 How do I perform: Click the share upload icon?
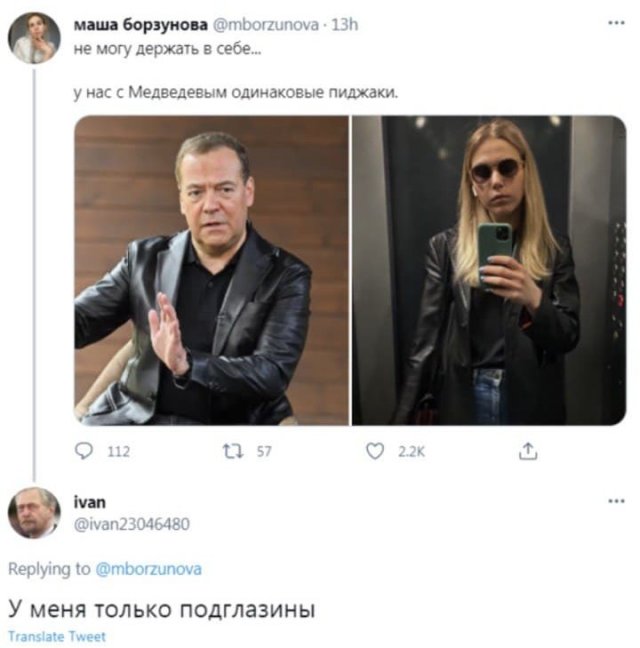[x=526, y=452]
